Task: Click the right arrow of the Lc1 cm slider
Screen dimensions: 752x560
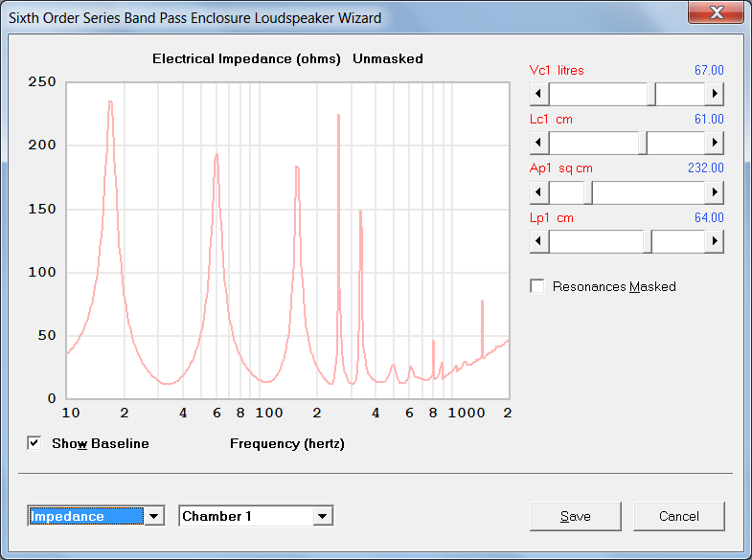Action: pos(714,143)
